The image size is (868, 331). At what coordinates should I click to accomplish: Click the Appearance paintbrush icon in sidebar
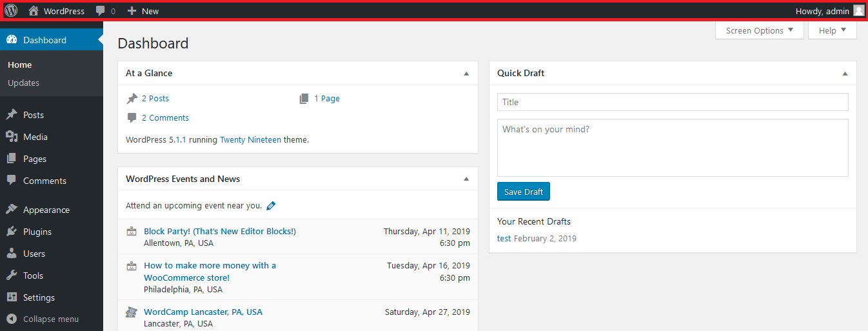pyautogui.click(x=12, y=210)
